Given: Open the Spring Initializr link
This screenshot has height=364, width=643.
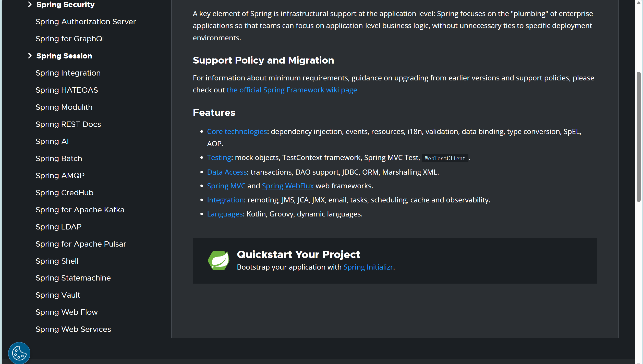Looking at the screenshot, I should [x=368, y=267].
